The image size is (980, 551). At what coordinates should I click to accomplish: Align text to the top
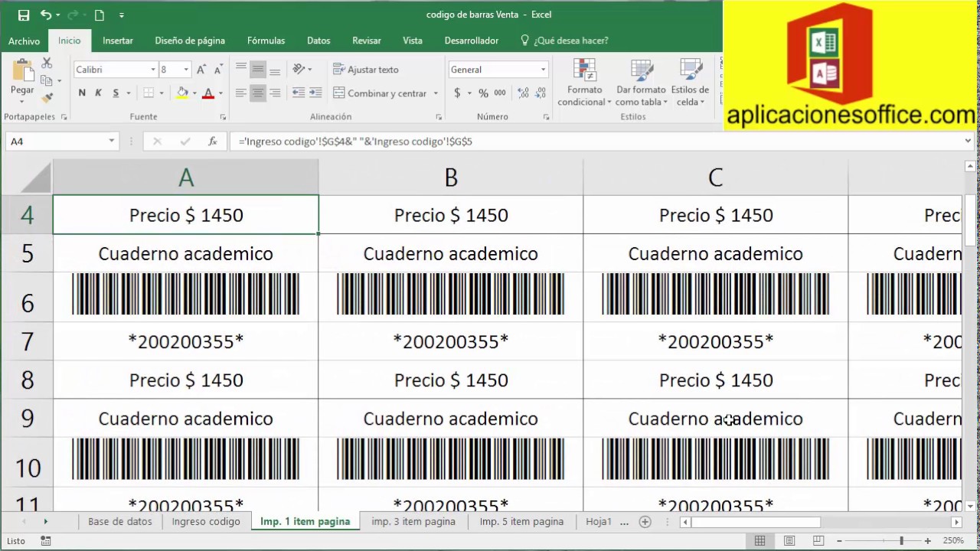[x=241, y=69]
